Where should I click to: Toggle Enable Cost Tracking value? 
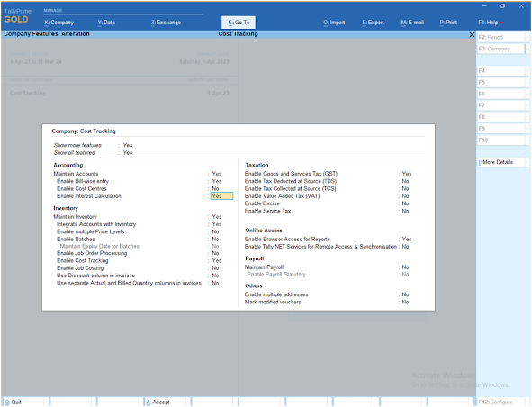(x=217, y=261)
